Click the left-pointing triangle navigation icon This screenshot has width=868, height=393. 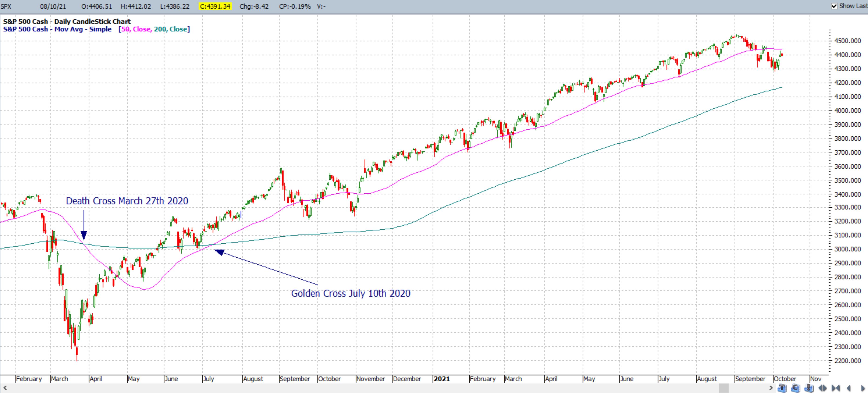click(849, 388)
